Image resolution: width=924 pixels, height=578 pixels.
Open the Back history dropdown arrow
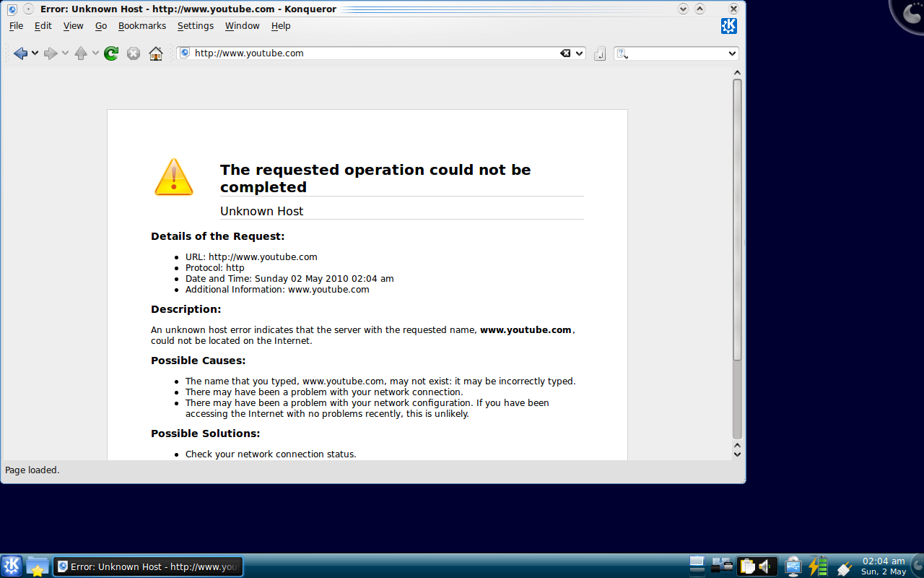(x=35, y=53)
